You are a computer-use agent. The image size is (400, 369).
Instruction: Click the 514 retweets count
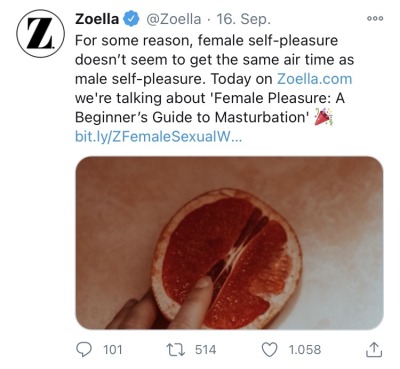pyautogui.click(x=205, y=350)
